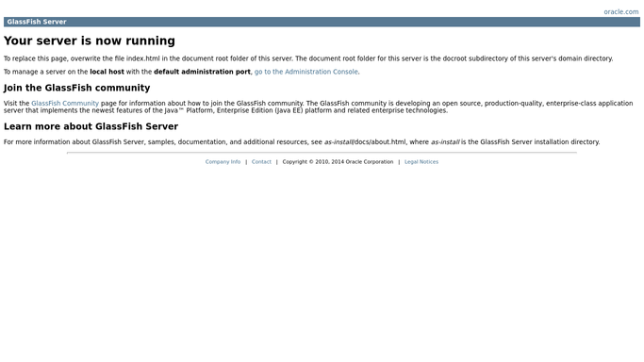Click the 'Learn more about GlassFish Server' heading
Screen dimensions: 644x362
pyautogui.click(x=91, y=126)
